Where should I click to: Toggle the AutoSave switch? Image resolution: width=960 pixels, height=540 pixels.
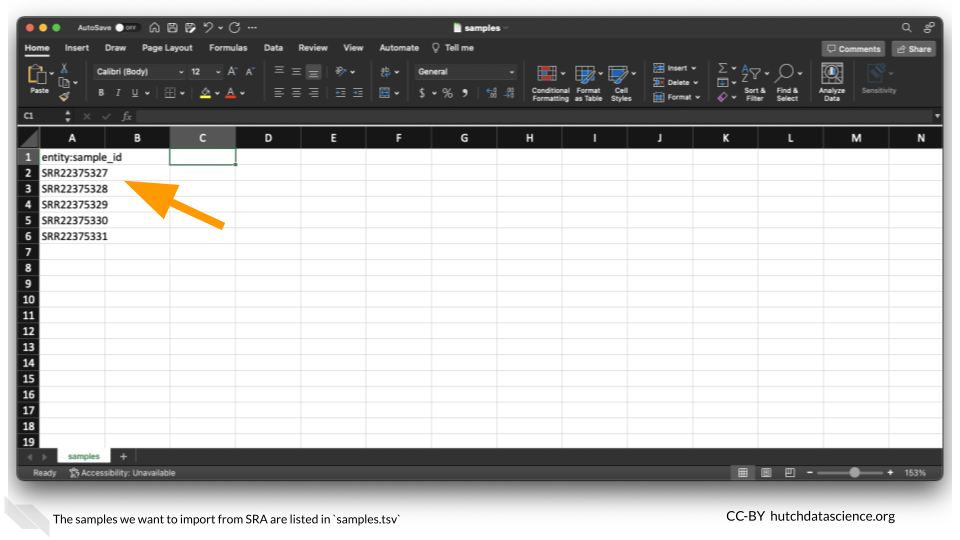coord(127,28)
